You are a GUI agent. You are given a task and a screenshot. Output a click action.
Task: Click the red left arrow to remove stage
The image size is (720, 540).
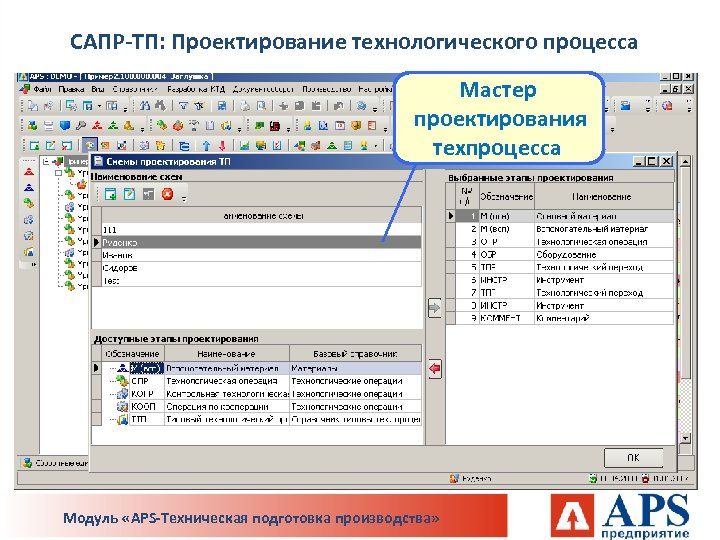(x=434, y=368)
